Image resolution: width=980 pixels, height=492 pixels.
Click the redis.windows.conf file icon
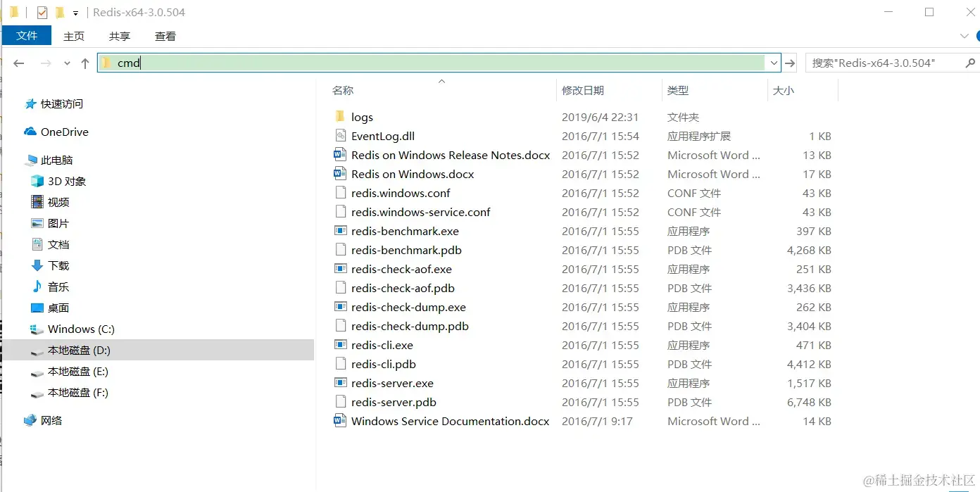tap(341, 193)
